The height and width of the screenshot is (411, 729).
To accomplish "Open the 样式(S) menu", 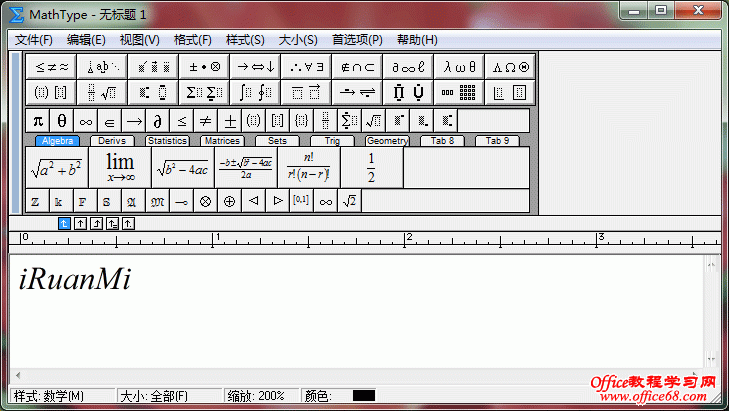I will 245,40.
